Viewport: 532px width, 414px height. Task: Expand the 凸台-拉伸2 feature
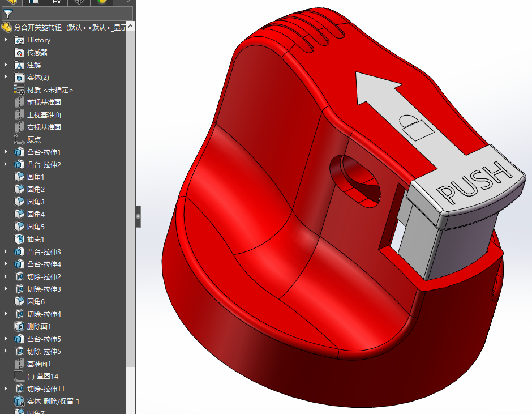click(6, 164)
